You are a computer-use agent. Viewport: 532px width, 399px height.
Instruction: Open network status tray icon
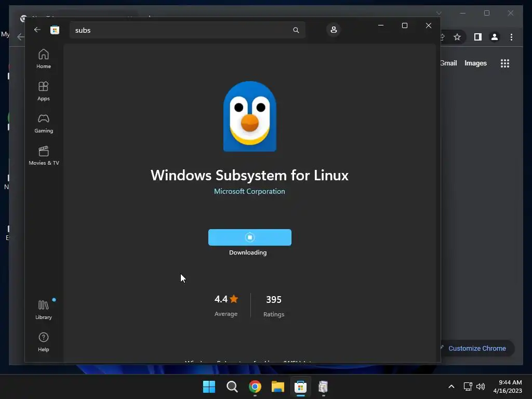pyautogui.click(x=468, y=387)
